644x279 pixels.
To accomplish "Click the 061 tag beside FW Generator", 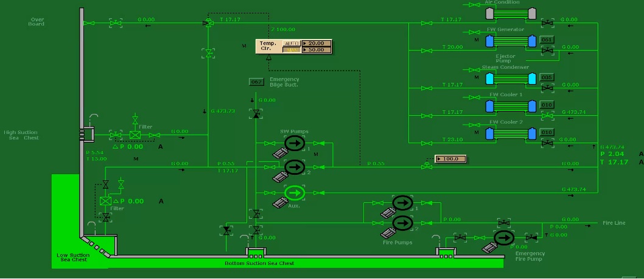I will tap(547, 40).
